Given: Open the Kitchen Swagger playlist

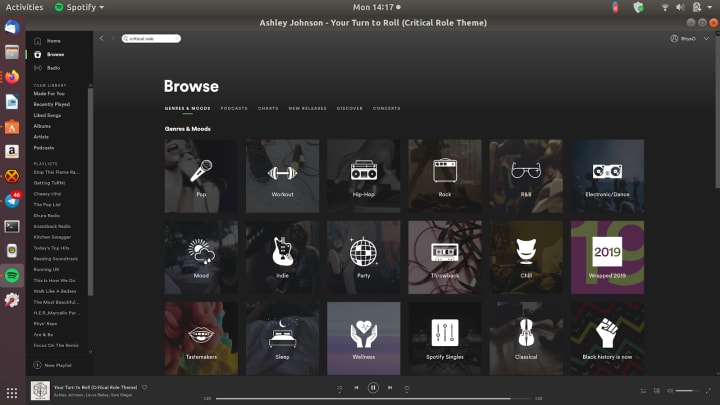Looking at the screenshot, I should point(52,237).
